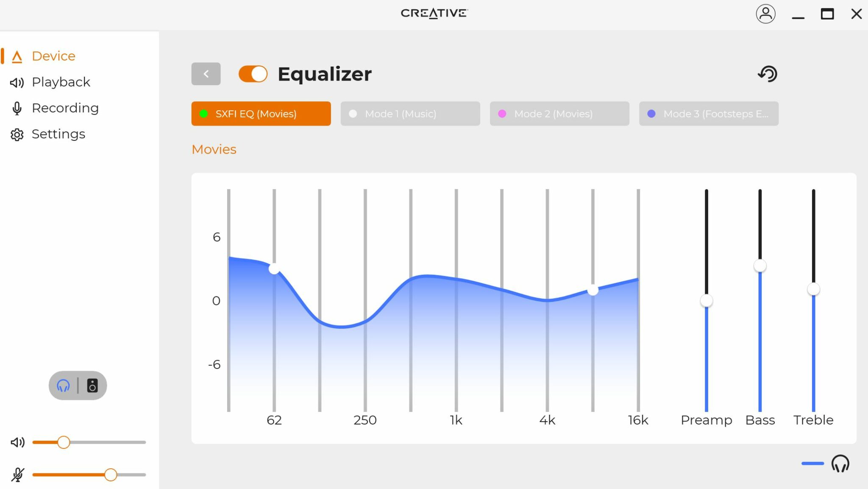Switch to Mode 1 (Music) preset

410,114
